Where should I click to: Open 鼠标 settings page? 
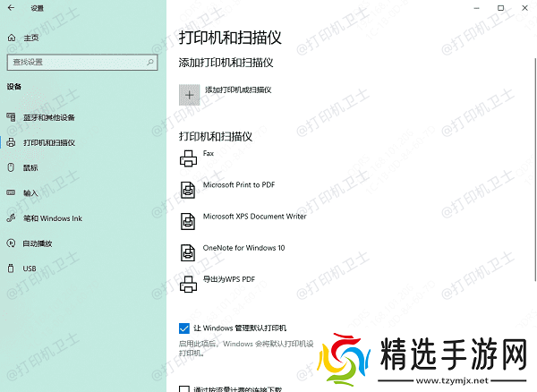pos(30,167)
